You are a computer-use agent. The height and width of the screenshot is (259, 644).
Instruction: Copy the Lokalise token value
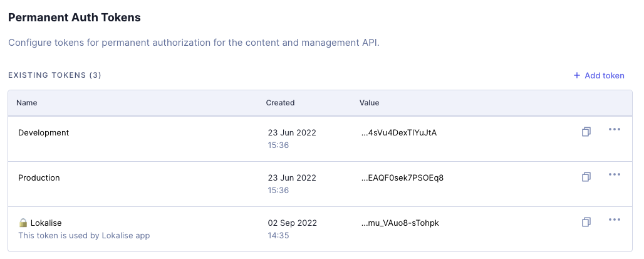point(586,222)
